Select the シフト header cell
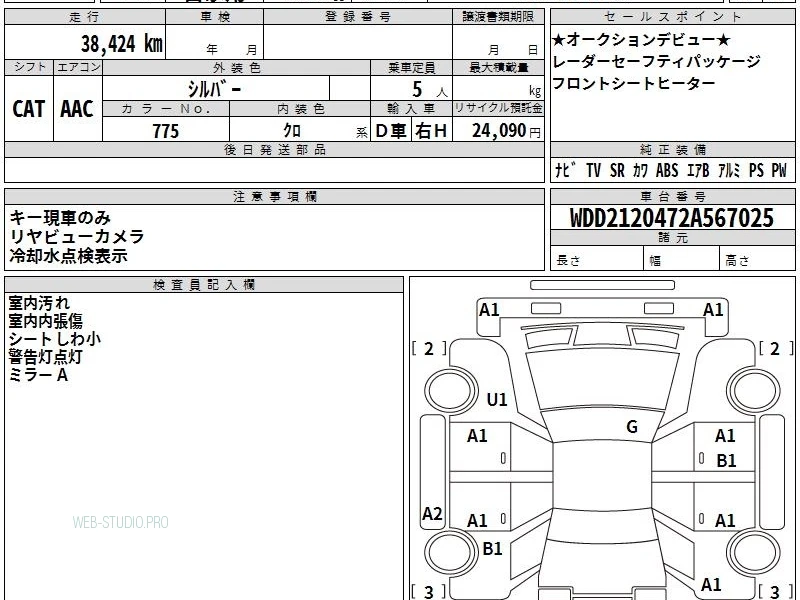Image resolution: width=800 pixels, height=600 pixels. pos(29,67)
